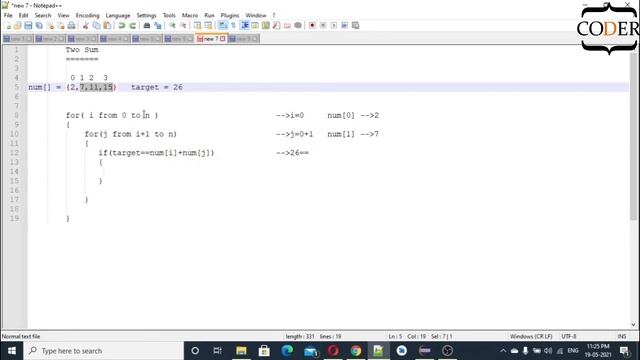The width and height of the screenshot is (640, 360).
Task: Open Google Chrome from the taskbar
Action: (356, 351)
